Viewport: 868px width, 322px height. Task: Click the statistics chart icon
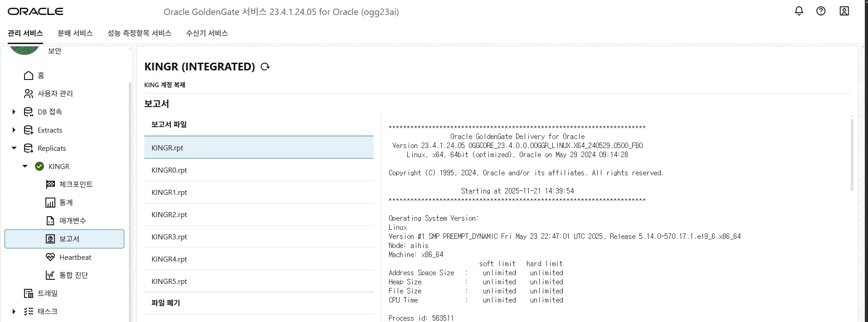coord(50,203)
